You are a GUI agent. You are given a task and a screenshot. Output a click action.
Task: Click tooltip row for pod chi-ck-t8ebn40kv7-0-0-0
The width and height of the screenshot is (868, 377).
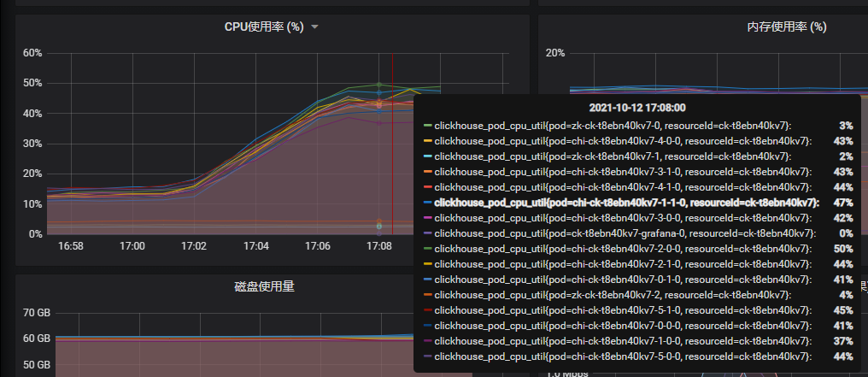point(637,326)
